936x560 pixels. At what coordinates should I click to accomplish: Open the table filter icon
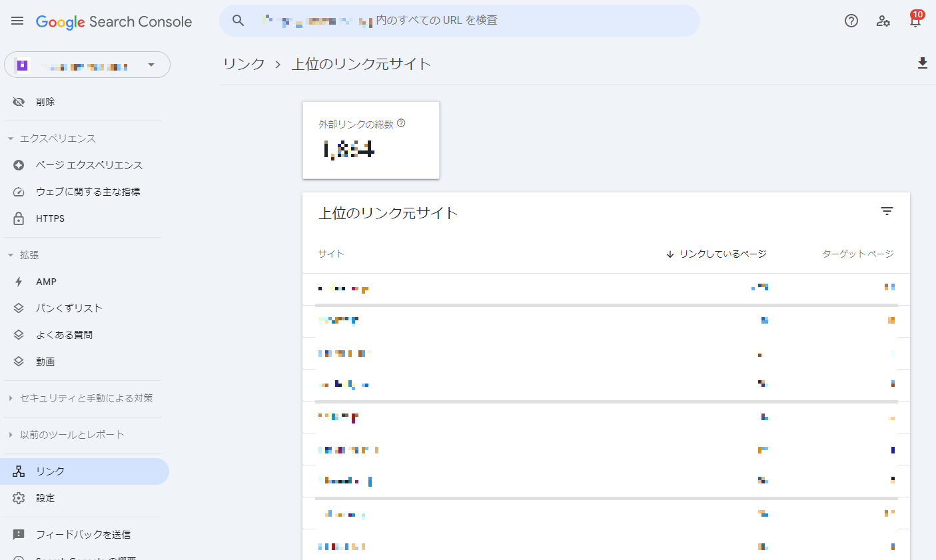pos(887,211)
